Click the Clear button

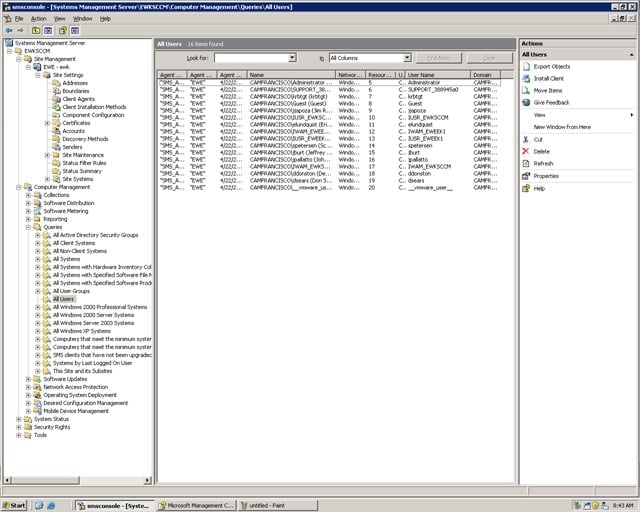489,58
